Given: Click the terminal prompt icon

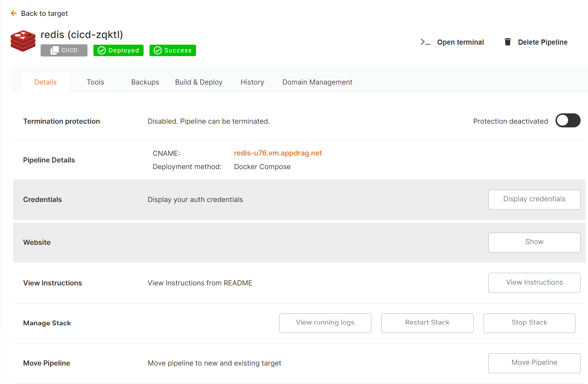Looking at the screenshot, I should pyautogui.click(x=425, y=42).
